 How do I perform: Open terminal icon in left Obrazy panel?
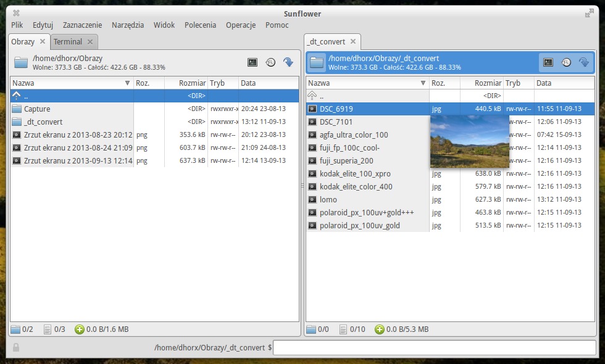252,62
